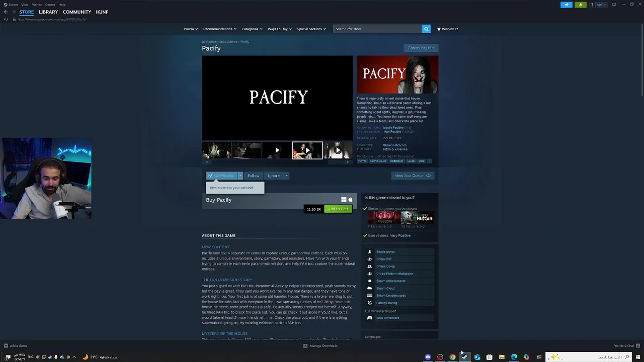Click the store URL address text
The height and width of the screenshot is (362, 644).
52,19
